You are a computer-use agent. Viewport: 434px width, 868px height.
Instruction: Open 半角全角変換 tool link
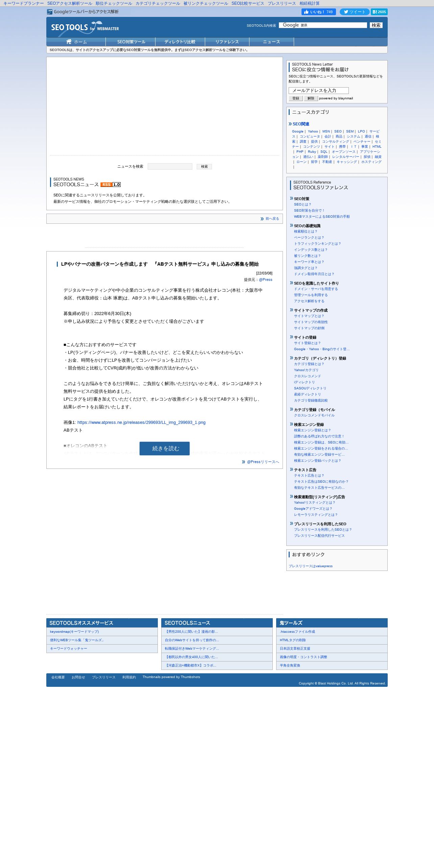click(290, 666)
